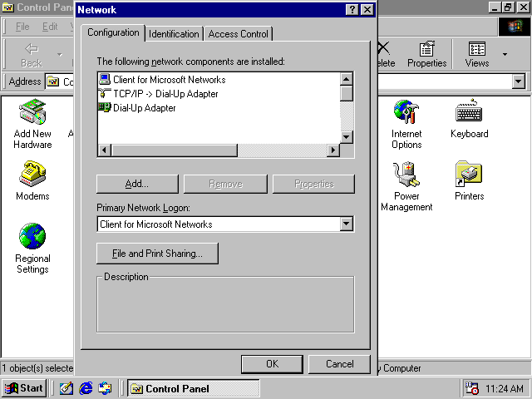Click the network component Properties button
Screen dimensions: 532x399
(314, 184)
